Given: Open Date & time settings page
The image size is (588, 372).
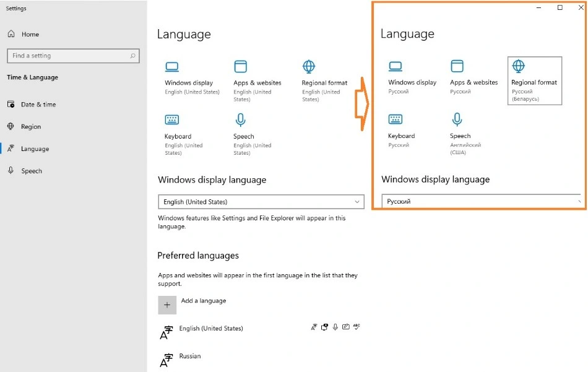Looking at the screenshot, I should 38,105.
